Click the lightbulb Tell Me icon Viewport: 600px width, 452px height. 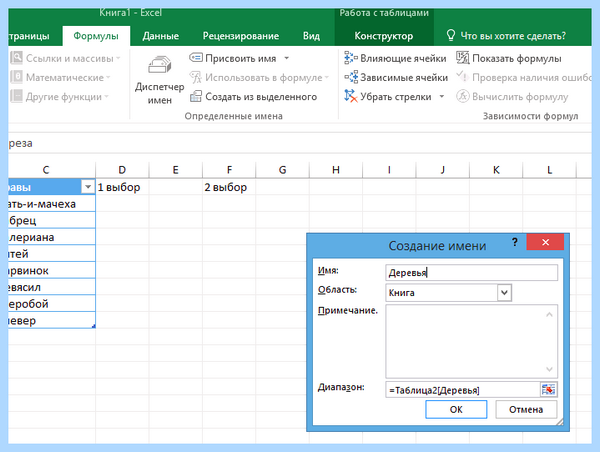click(x=451, y=36)
